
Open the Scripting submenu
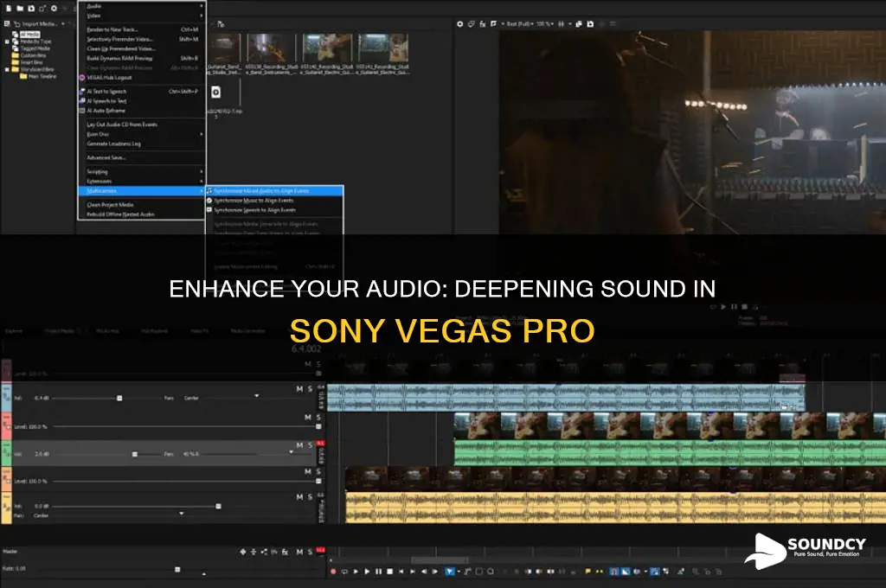141,172
